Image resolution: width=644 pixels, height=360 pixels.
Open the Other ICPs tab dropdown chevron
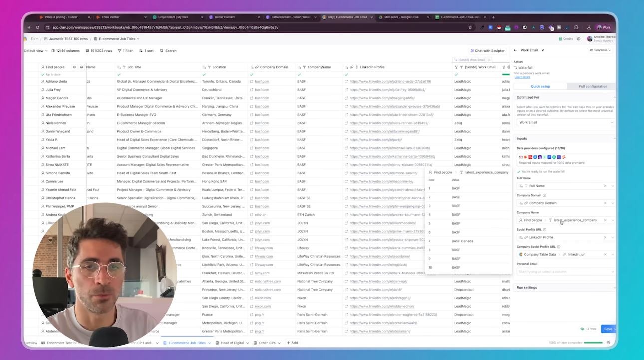click(x=279, y=343)
